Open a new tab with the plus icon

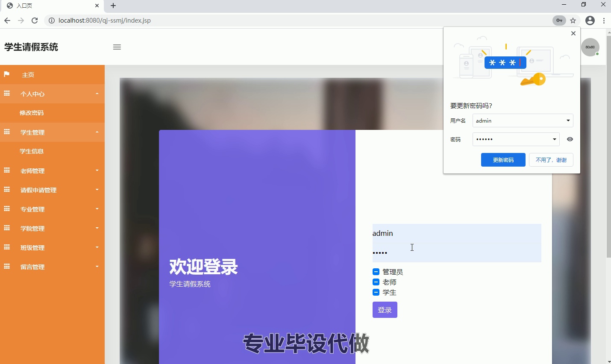[113, 6]
